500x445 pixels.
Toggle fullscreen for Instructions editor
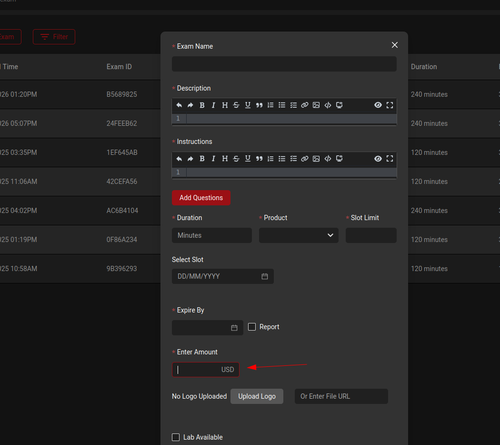[389, 159]
